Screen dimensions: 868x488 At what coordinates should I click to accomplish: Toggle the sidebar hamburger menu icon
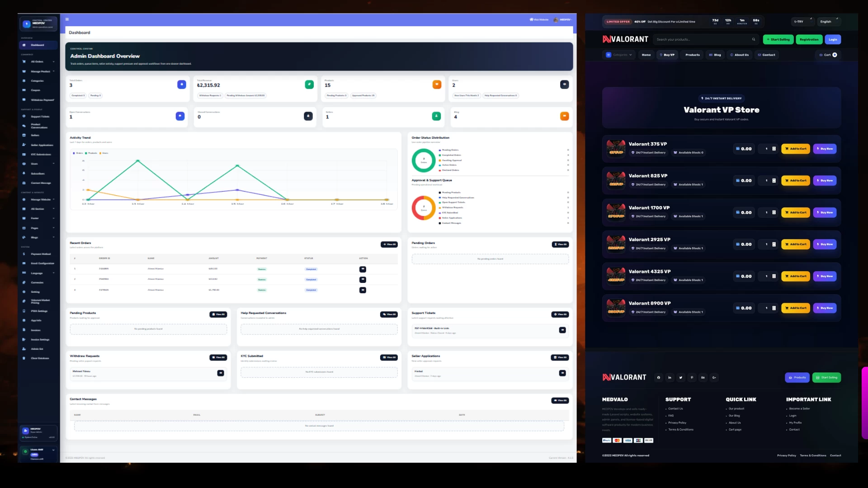pos(67,19)
